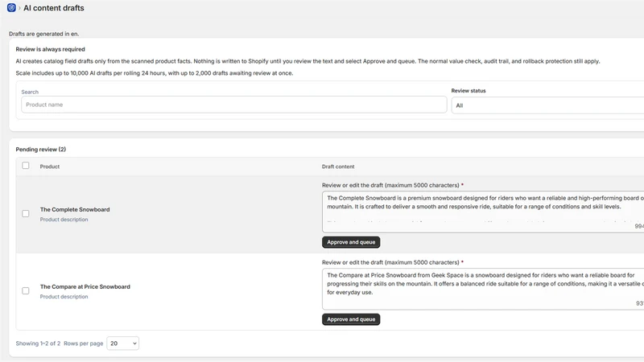
Task: Edit the Complete Snowboard draft text area
Action: pos(483,212)
